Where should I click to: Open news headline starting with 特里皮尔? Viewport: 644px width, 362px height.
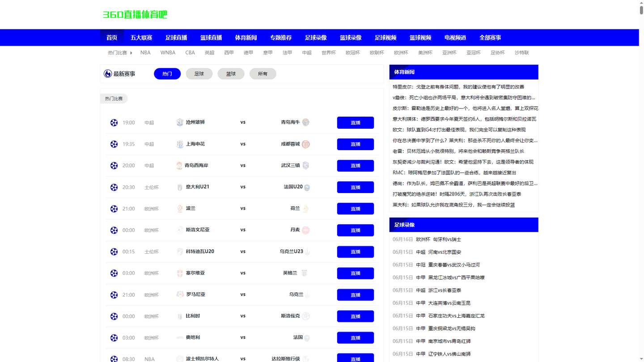pyautogui.click(x=458, y=87)
